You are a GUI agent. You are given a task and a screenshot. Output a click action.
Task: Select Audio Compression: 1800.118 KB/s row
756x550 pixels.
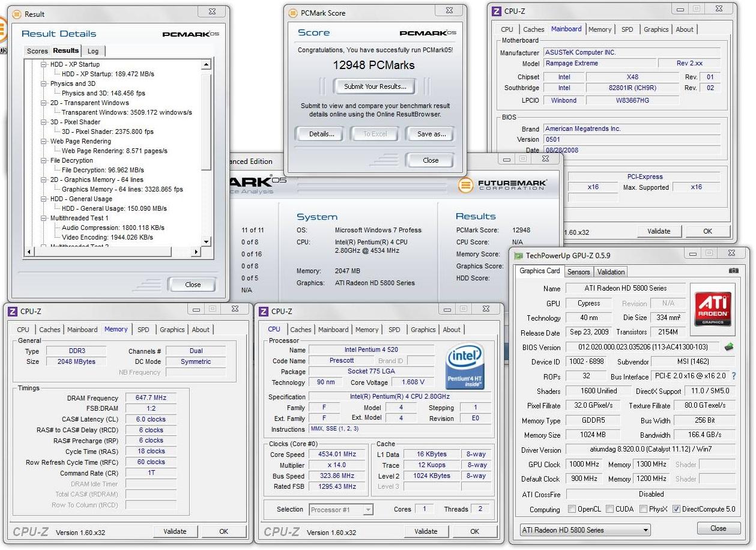point(113,228)
